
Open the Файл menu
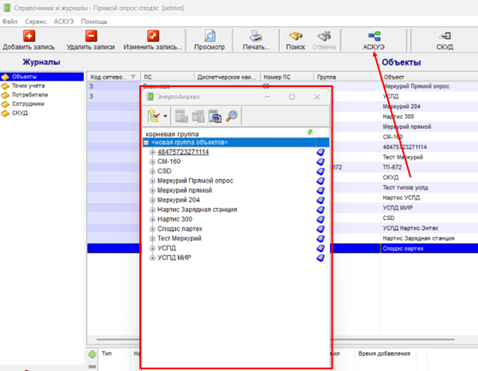10,22
